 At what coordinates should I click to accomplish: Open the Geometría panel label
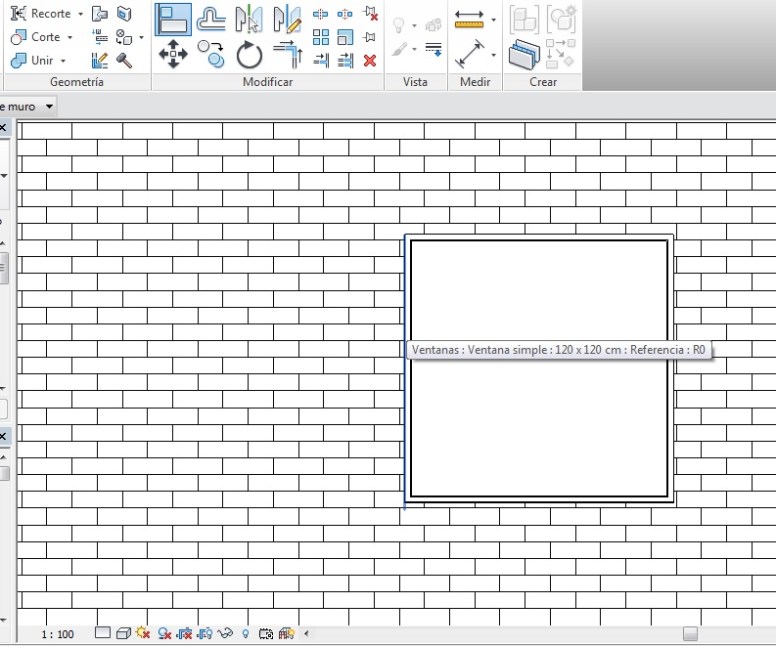pyautogui.click(x=76, y=82)
